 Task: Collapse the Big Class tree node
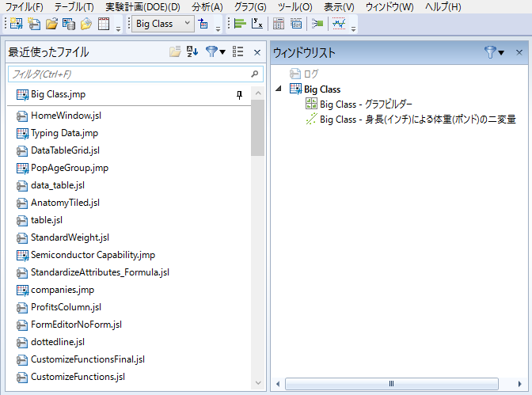(279, 89)
